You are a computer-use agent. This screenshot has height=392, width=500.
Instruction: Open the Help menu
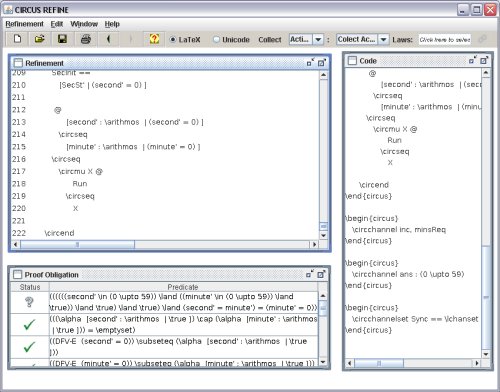click(x=112, y=24)
